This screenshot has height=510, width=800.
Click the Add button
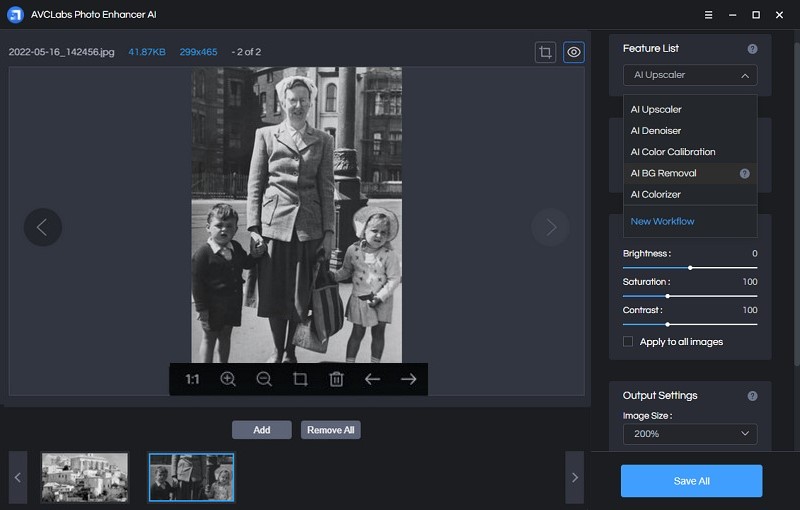(262, 430)
